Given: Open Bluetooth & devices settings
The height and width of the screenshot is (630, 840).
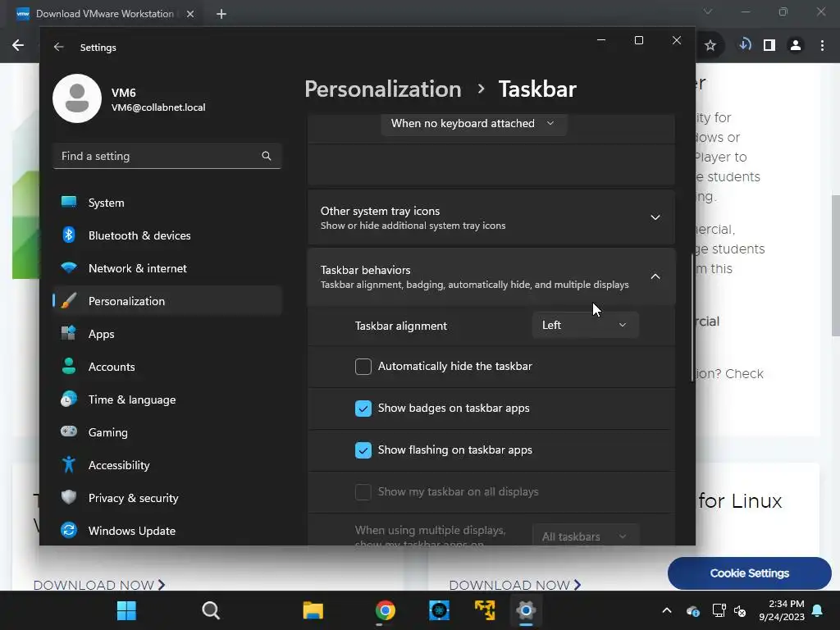Looking at the screenshot, I should (x=167, y=235).
